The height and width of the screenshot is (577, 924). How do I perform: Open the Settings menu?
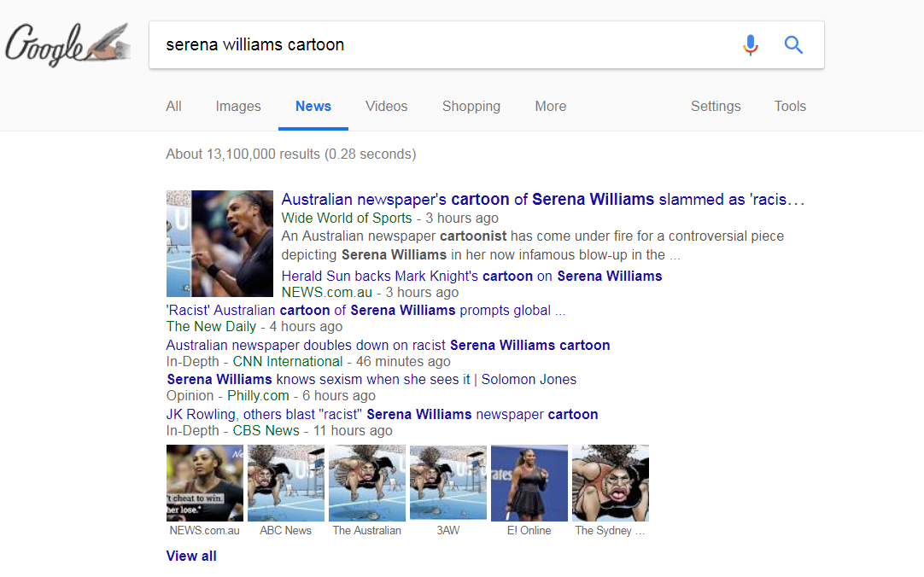[x=715, y=107]
